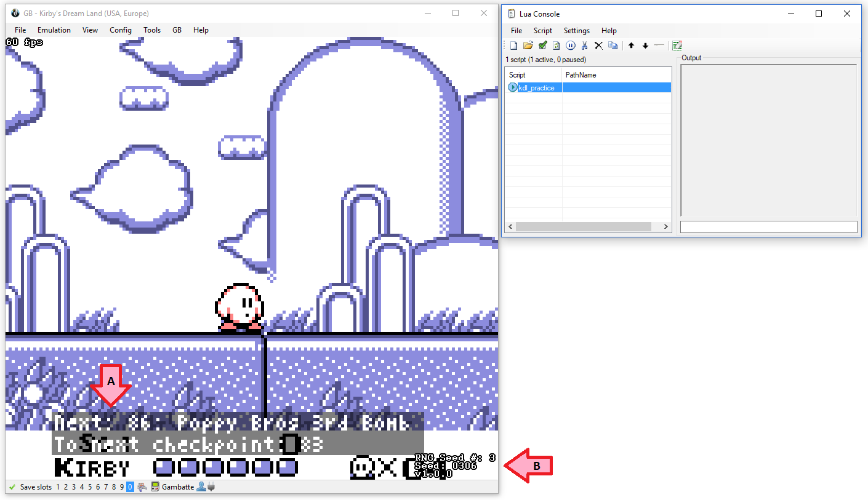Open the GB menu

click(x=177, y=30)
